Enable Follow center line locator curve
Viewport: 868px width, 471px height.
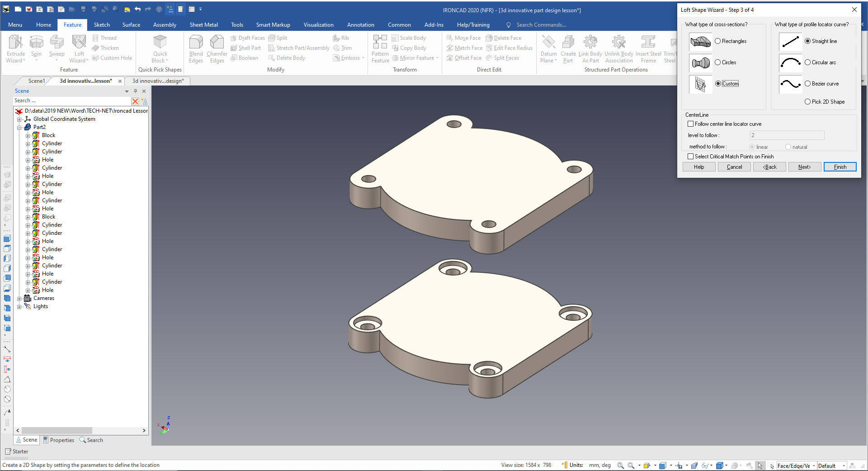point(690,124)
